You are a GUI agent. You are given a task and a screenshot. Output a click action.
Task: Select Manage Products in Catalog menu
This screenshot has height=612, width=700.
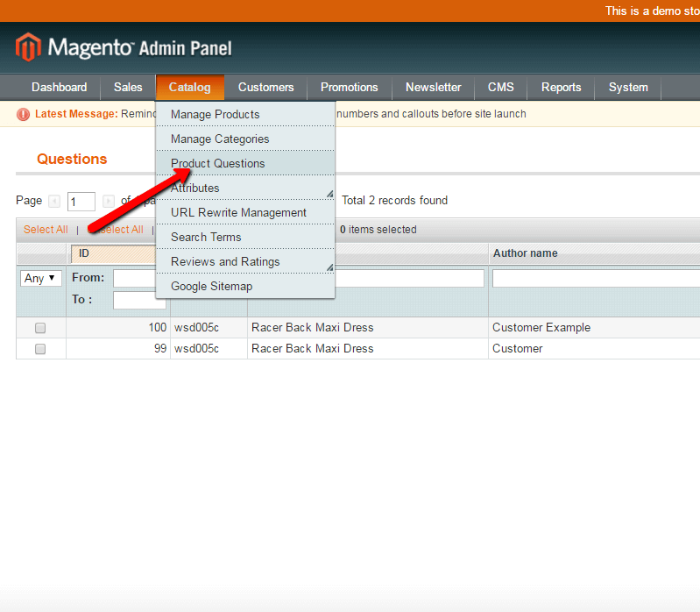215,115
